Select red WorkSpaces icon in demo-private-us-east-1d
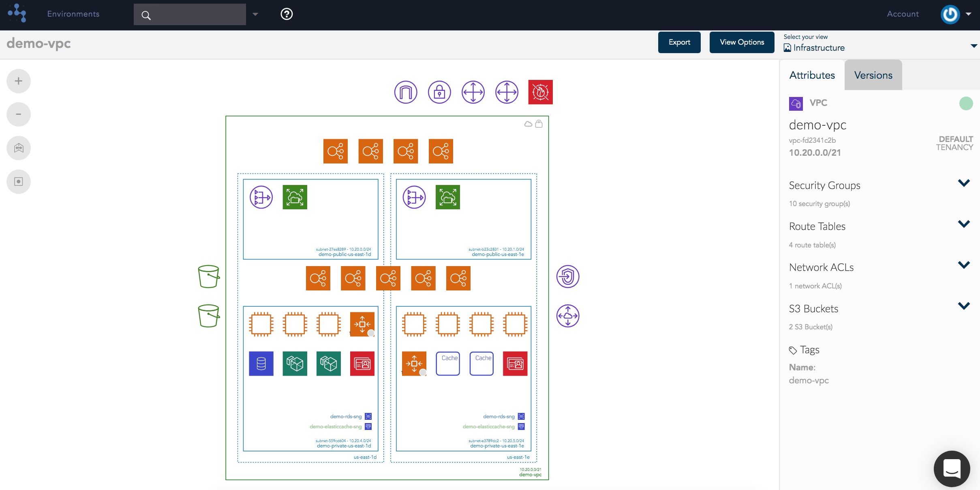This screenshot has width=980, height=490. [362, 363]
